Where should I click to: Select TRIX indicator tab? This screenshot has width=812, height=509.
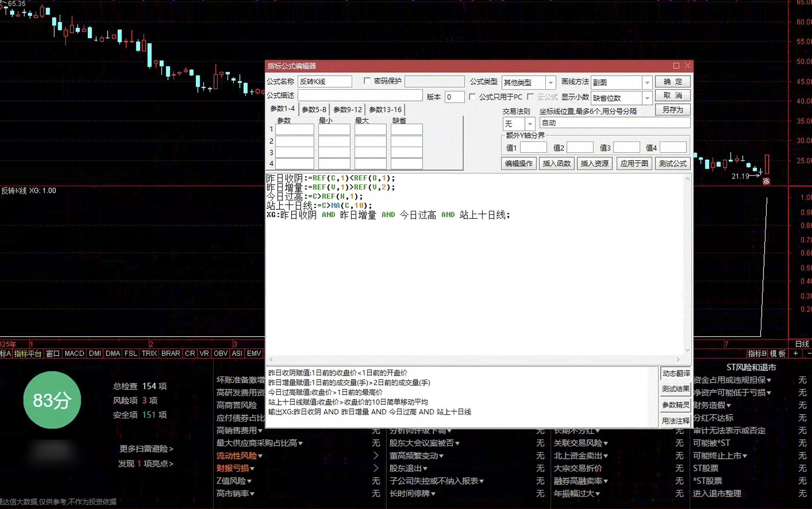[149, 353]
